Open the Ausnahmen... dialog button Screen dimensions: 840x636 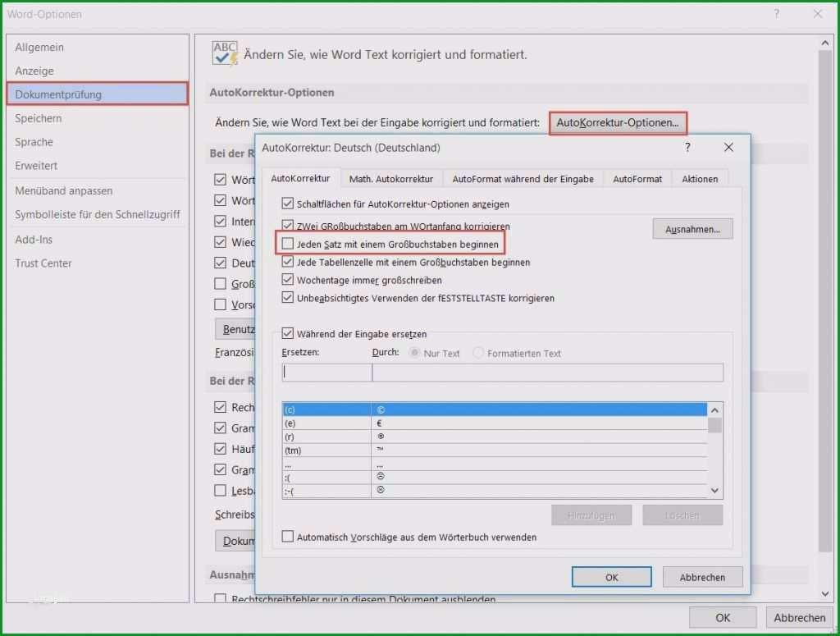pos(692,229)
